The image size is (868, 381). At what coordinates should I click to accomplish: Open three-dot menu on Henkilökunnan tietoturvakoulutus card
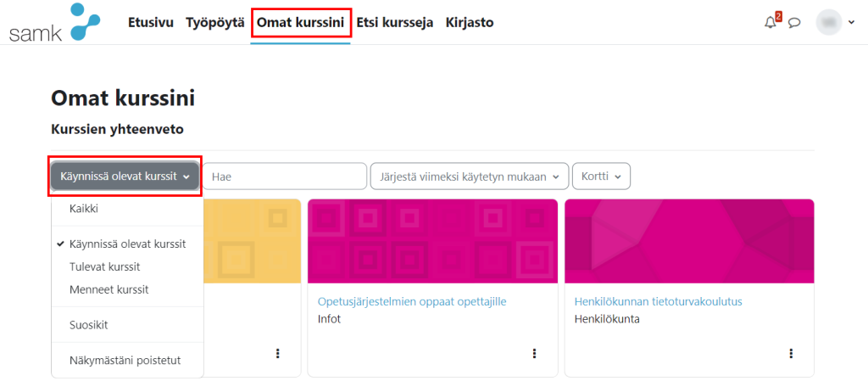(x=791, y=353)
